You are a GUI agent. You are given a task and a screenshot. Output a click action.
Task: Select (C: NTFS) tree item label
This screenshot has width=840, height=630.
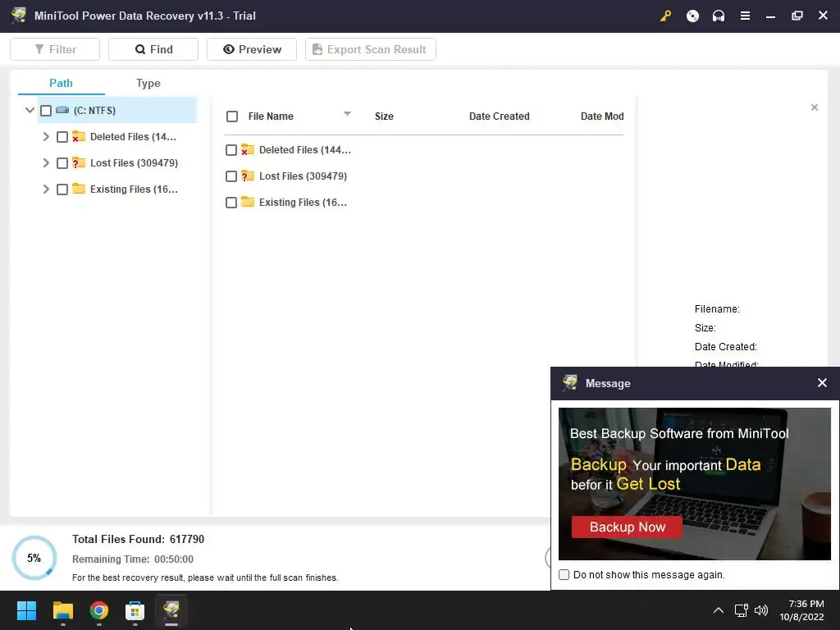coord(95,111)
